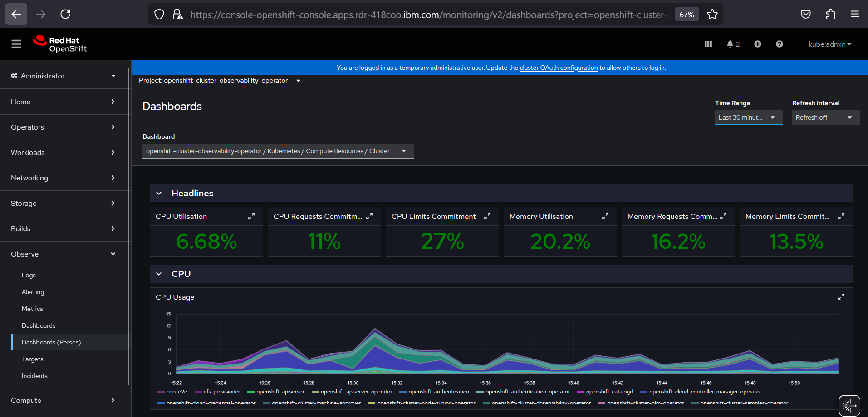
Task: Bookmark this page with the star icon
Action: click(x=712, y=15)
